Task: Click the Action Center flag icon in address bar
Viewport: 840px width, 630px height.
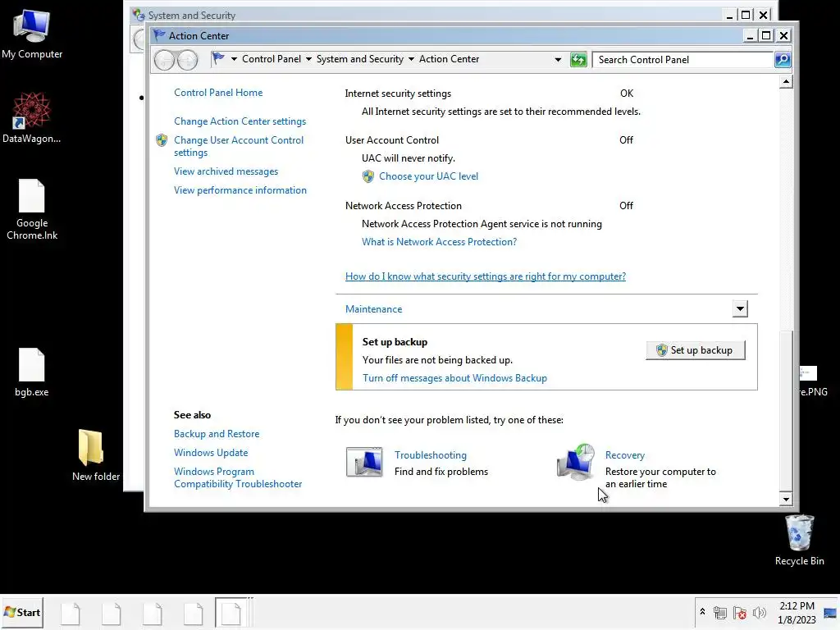Action: (218, 59)
